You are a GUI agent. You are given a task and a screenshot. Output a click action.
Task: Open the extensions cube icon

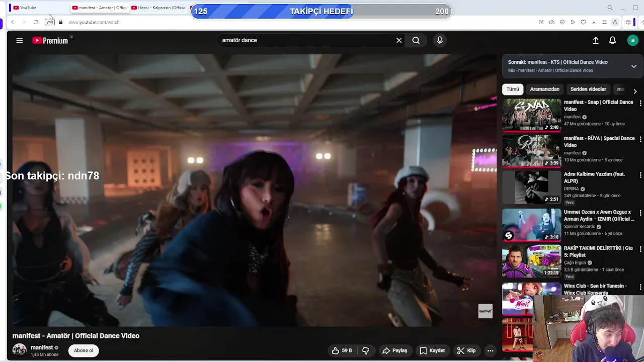click(x=628, y=22)
